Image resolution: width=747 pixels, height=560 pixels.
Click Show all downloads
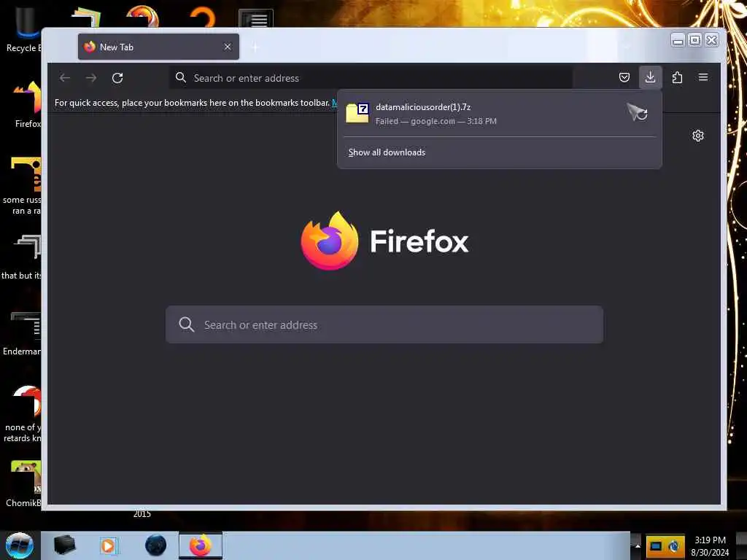(x=387, y=152)
